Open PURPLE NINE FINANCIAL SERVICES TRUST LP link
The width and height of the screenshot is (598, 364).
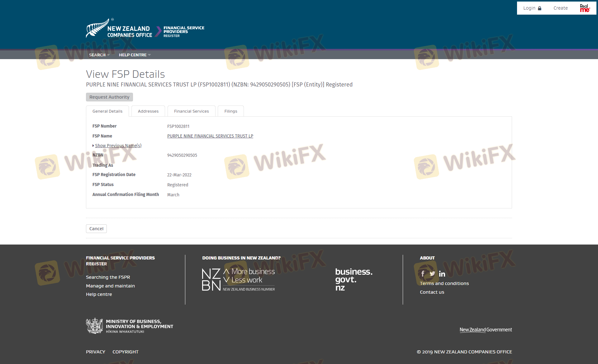(x=210, y=136)
